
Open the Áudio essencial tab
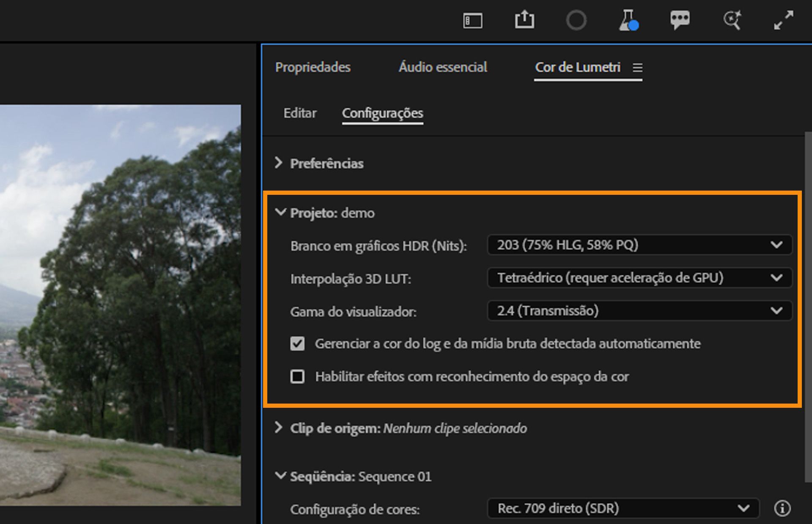[x=442, y=67]
